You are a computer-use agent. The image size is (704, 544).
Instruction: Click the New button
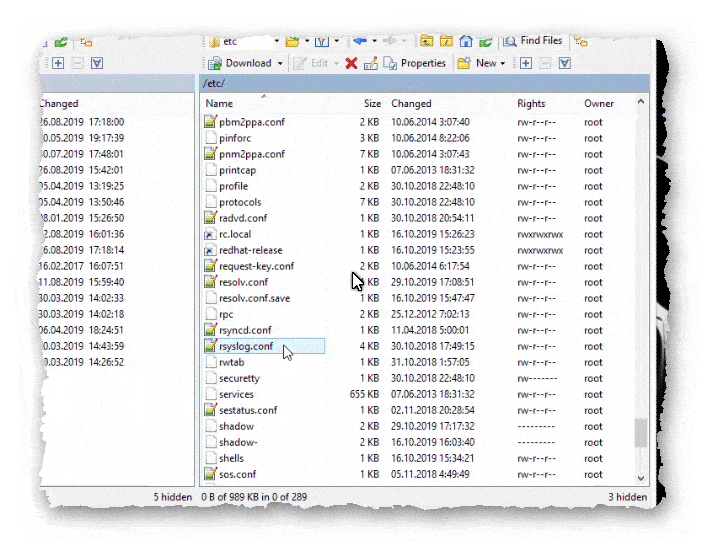(x=477, y=63)
